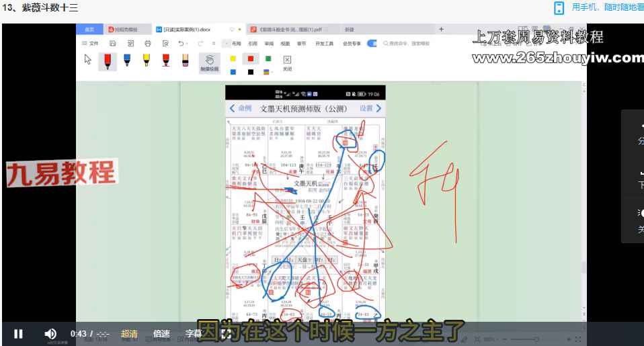Pause the video playback

[18, 333]
